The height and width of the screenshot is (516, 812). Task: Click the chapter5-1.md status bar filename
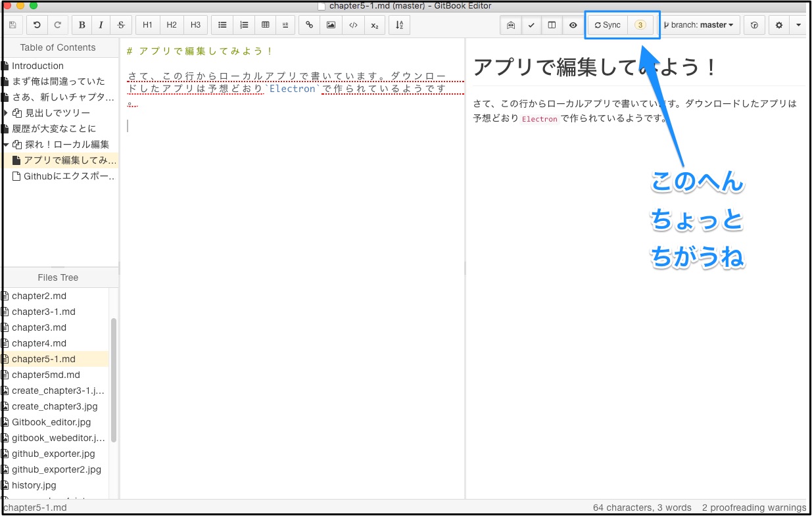coord(35,507)
